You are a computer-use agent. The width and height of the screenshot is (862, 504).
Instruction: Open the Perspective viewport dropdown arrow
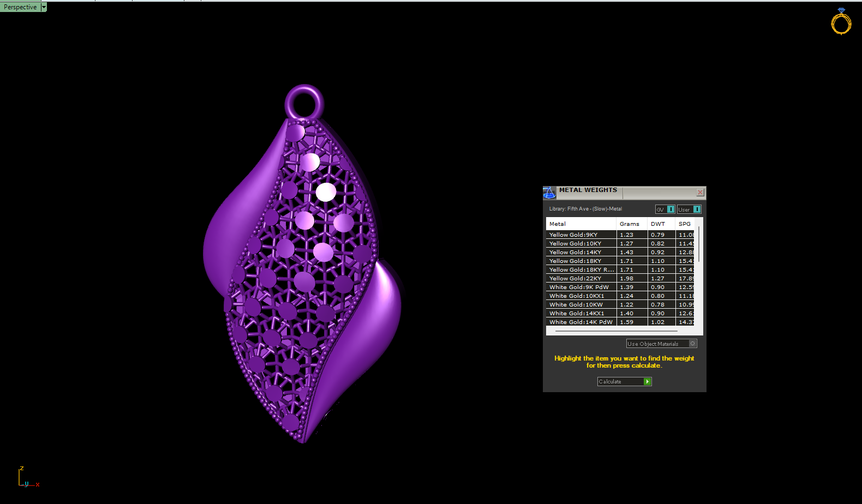coord(44,7)
